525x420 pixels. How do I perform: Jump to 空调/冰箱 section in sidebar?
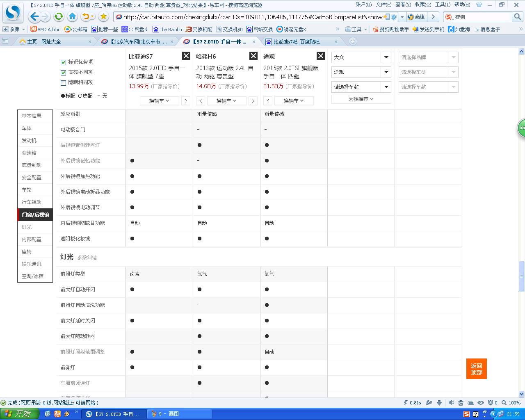[x=35, y=276]
